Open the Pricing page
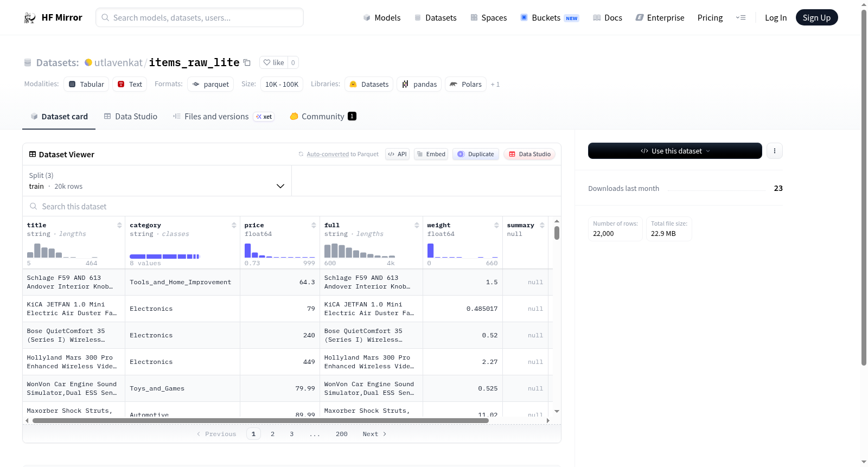 tap(710, 18)
